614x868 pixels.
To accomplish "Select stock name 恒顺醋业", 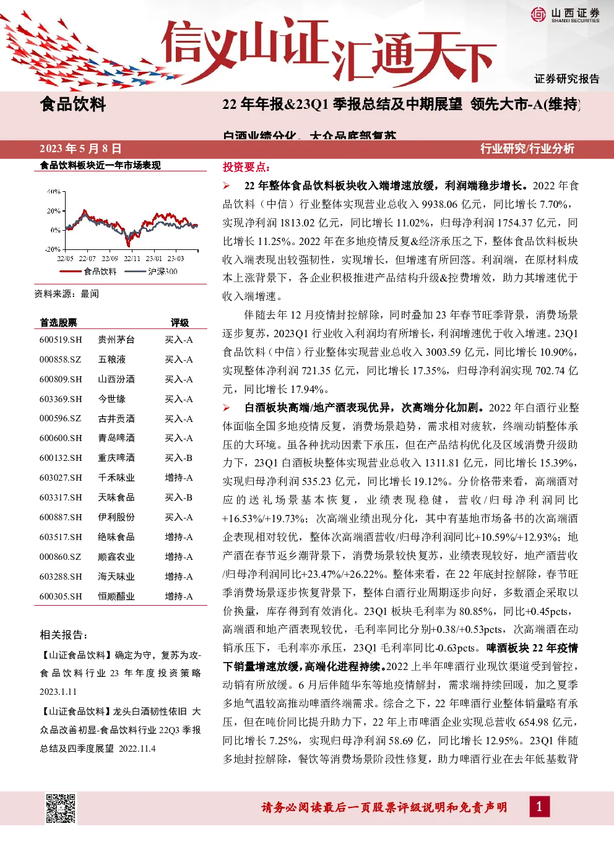I will click(x=116, y=596).
